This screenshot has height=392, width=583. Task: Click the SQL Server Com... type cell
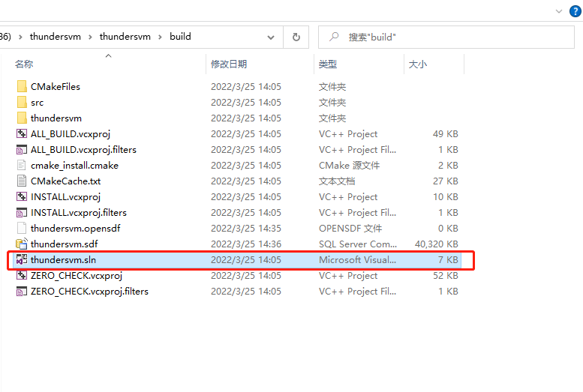coord(358,244)
